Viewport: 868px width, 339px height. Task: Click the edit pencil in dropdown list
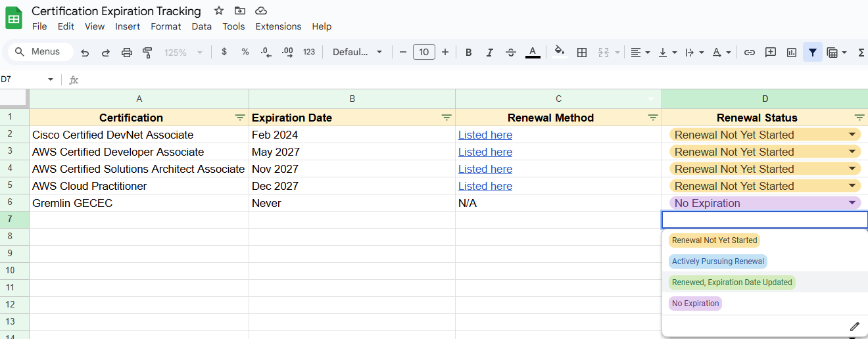point(854,327)
